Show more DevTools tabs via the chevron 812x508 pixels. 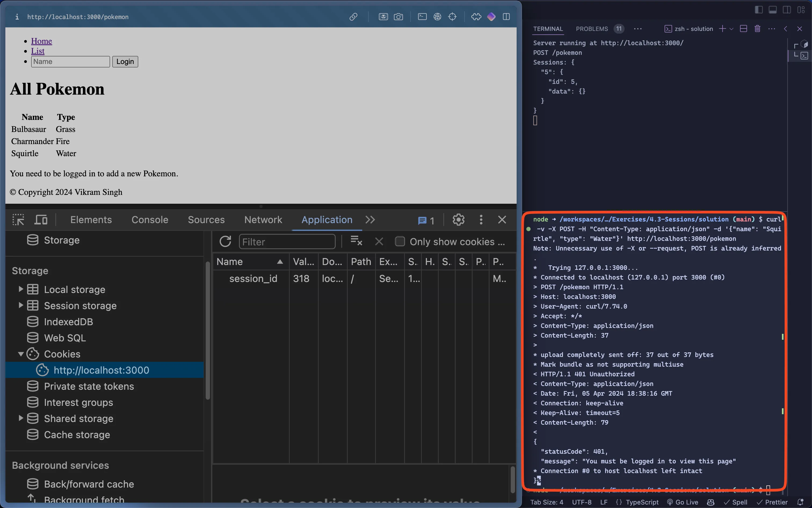point(370,220)
